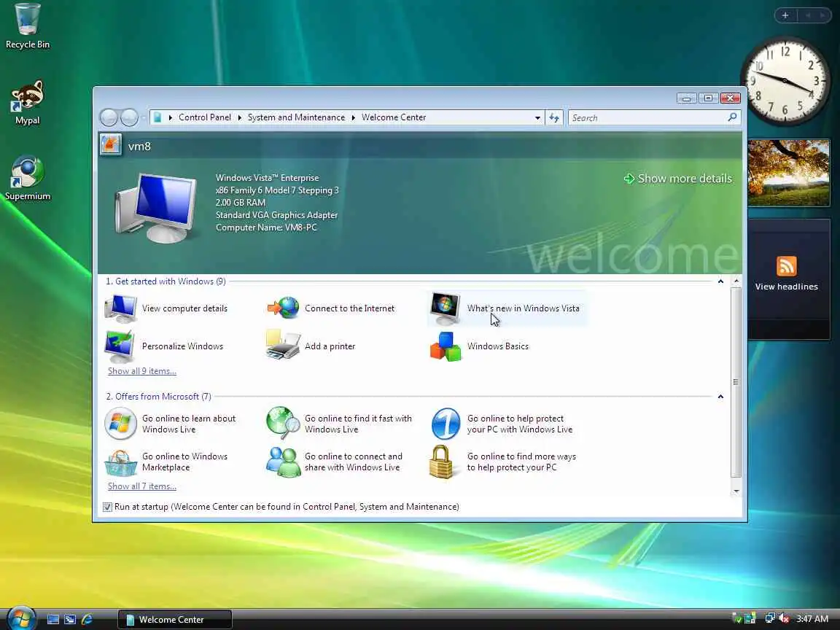Click the Back navigation button
Image resolution: width=840 pixels, height=630 pixels.
109,117
